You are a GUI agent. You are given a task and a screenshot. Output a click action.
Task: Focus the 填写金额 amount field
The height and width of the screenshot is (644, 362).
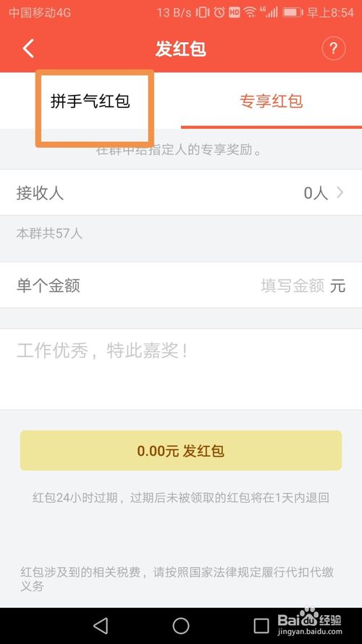(x=292, y=285)
